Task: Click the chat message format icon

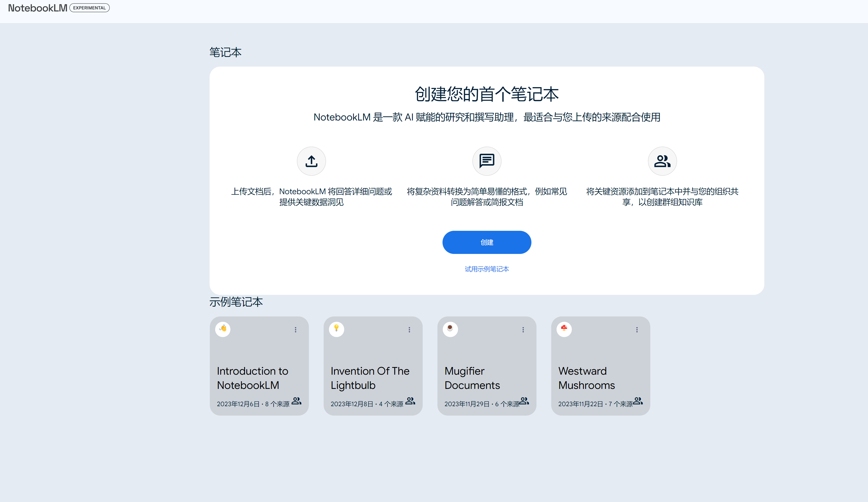Action: tap(487, 161)
